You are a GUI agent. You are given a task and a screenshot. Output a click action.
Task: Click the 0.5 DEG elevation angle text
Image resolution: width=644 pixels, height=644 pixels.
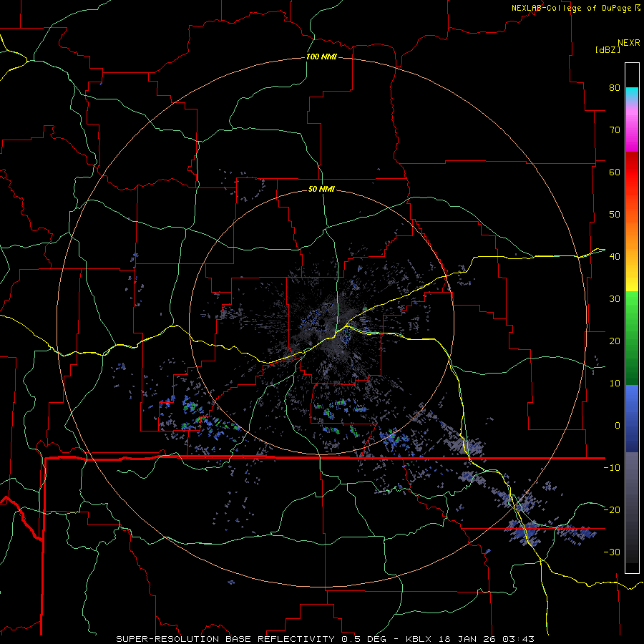point(364,639)
